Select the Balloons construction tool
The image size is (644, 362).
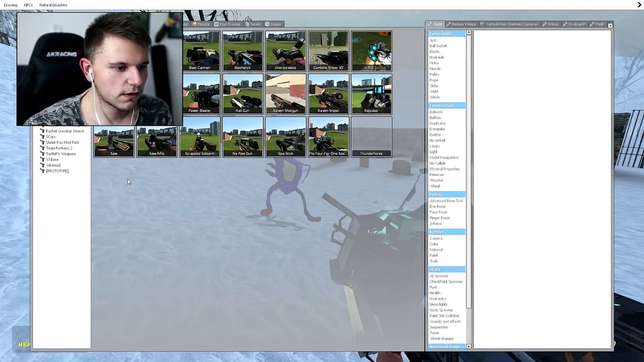[x=436, y=112]
